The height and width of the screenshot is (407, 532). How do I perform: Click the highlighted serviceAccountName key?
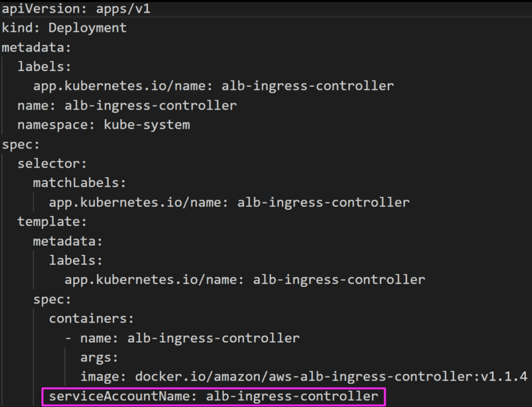pos(120,396)
